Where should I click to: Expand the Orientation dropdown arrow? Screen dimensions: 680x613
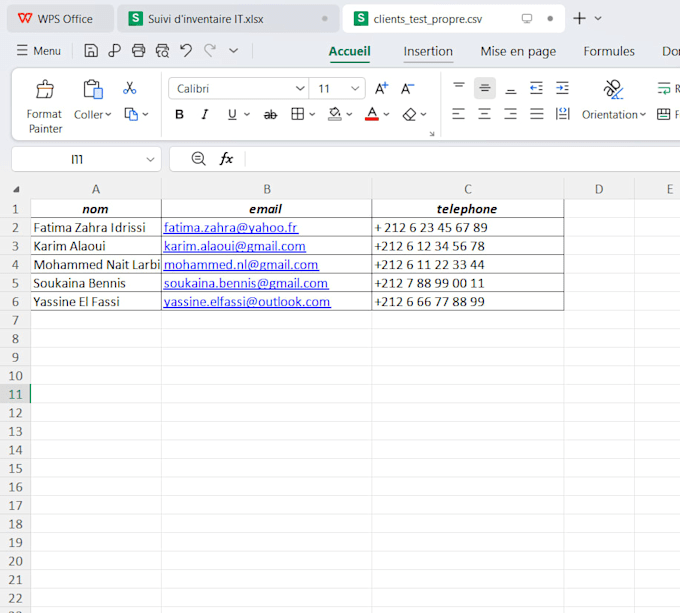(643, 114)
